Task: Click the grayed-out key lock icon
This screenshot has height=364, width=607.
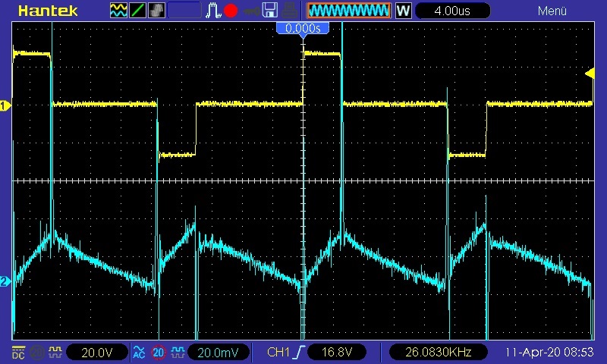Action: [252, 11]
